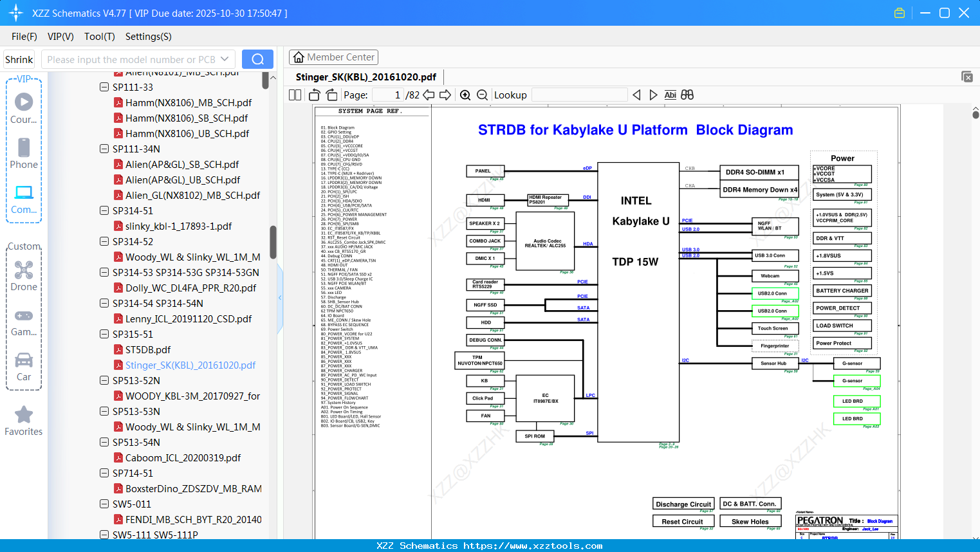This screenshot has height=552, width=980.
Task: Click the binoculars search icon
Action: 687,95
